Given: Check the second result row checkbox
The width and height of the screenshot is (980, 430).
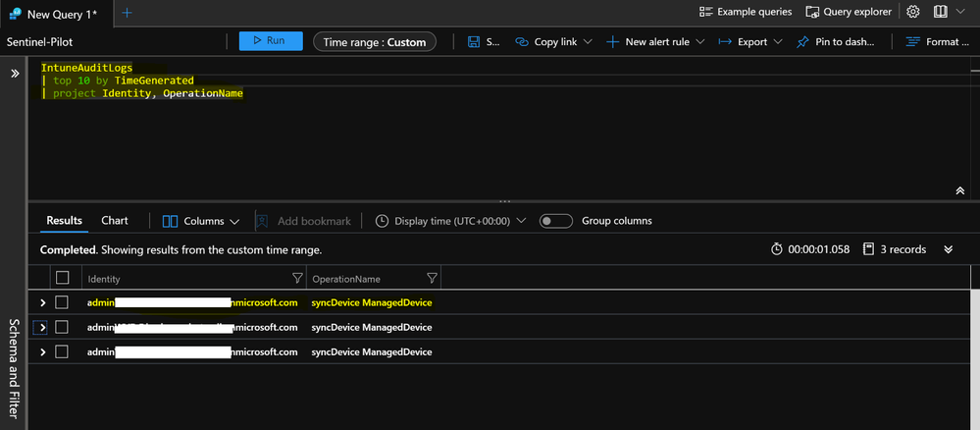Looking at the screenshot, I should (61, 327).
